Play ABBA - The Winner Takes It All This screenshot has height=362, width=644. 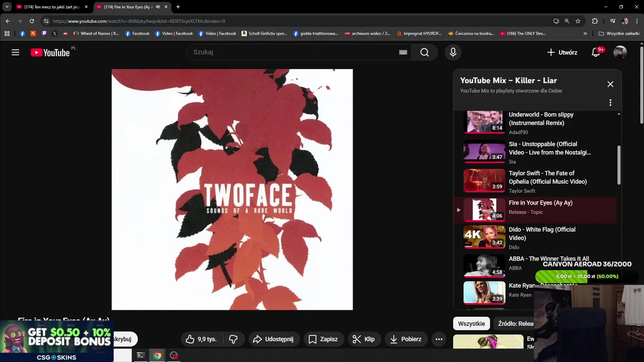[535, 265]
